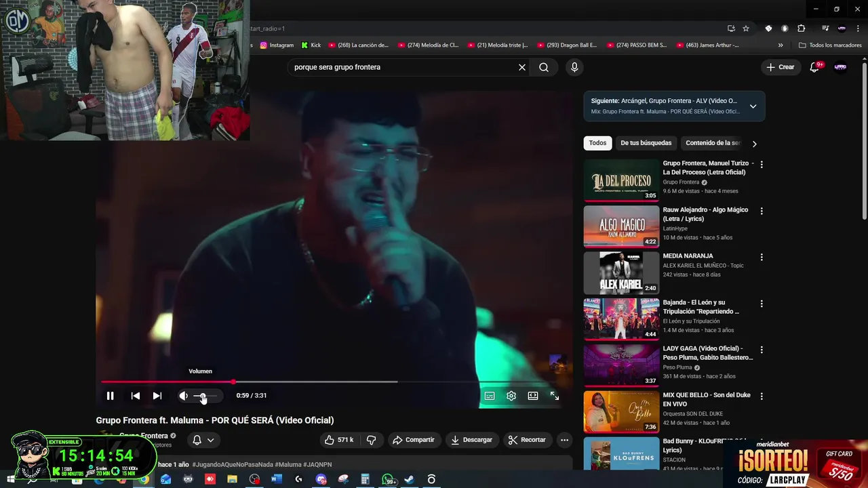
Task: Click the Descargar button
Action: pos(471,440)
